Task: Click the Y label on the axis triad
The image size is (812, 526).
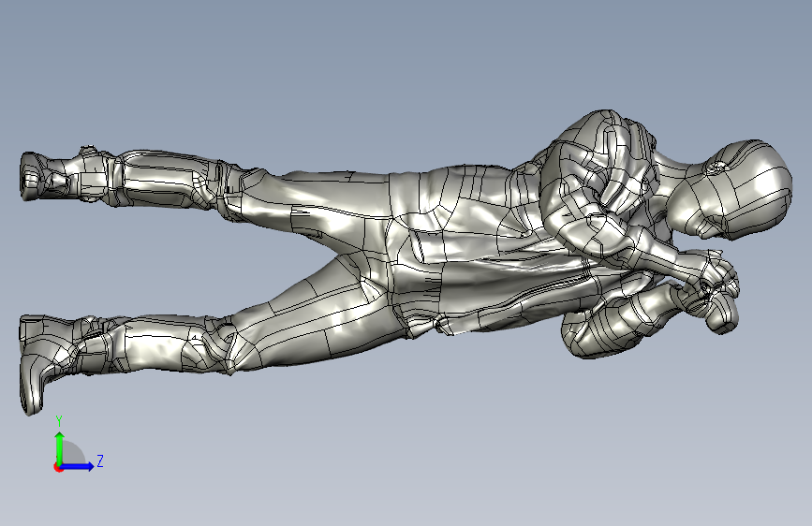Action: coord(59,421)
